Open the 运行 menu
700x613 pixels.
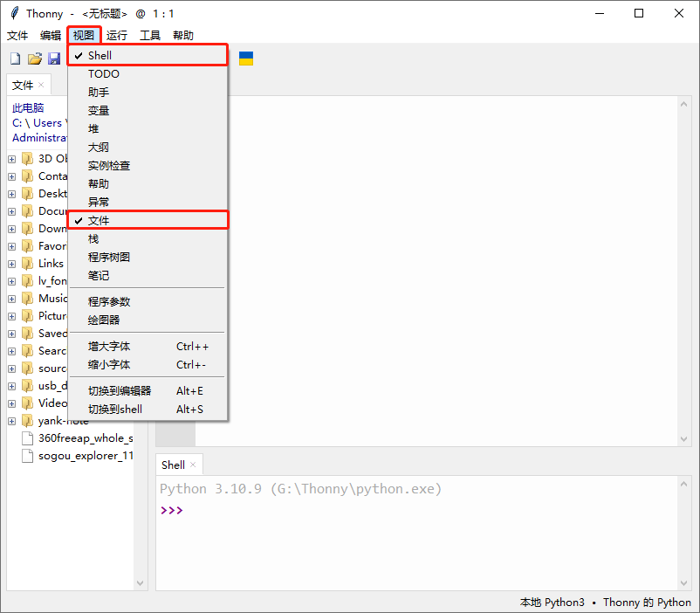117,35
